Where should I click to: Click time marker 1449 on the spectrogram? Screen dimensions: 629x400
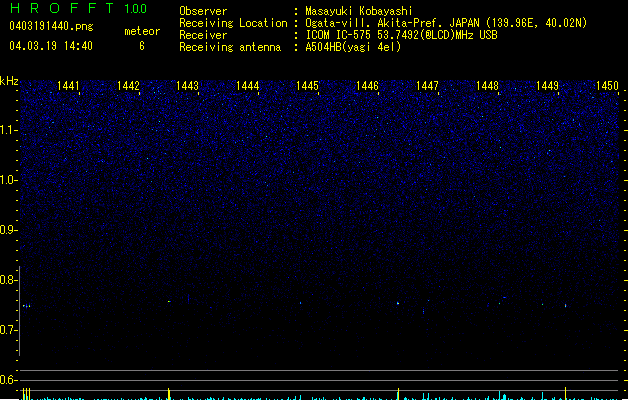click(x=547, y=86)
